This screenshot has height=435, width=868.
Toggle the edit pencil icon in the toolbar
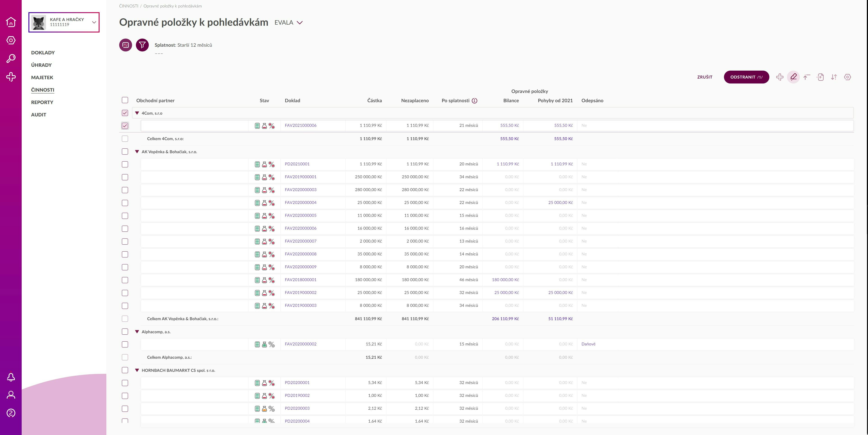coord(793,77)
